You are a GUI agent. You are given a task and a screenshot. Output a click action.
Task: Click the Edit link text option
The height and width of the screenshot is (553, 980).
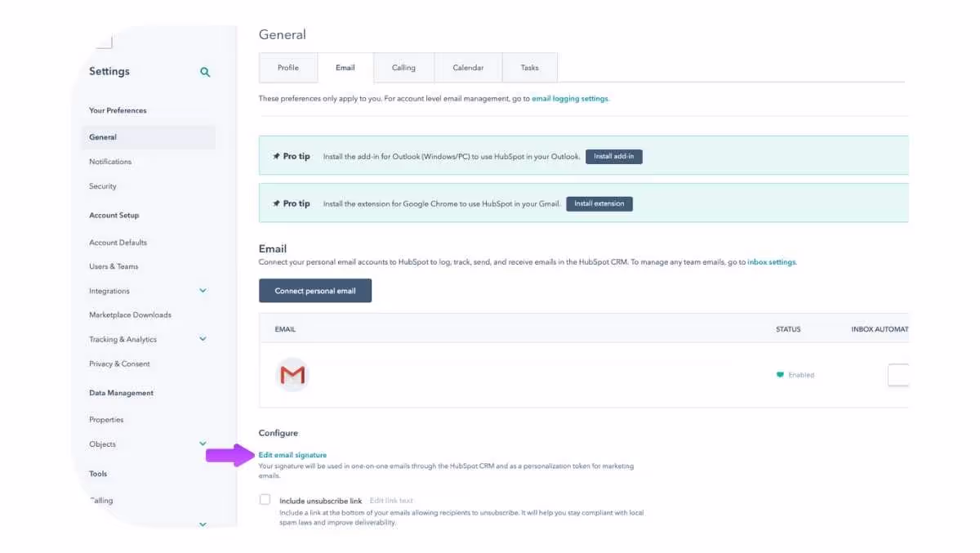391,501
